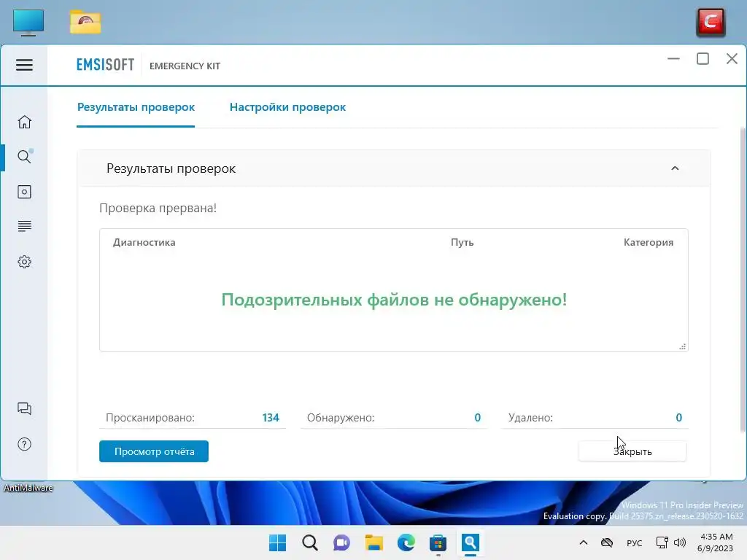
Task: Open the Windows Start menu
Action: (x=277, y=542)
